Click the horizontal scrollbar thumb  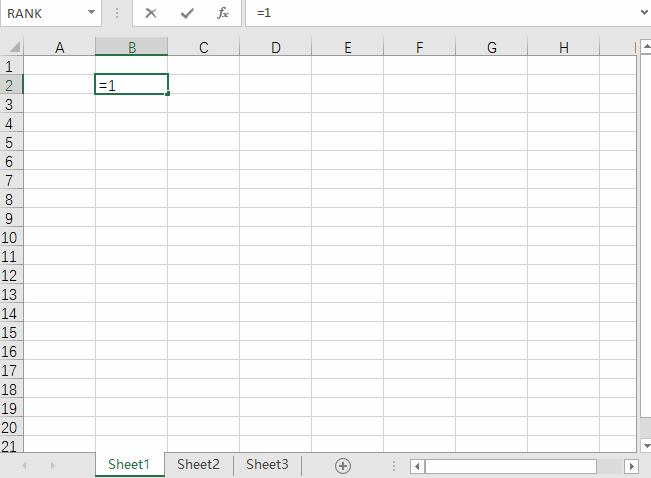[511, 466]
